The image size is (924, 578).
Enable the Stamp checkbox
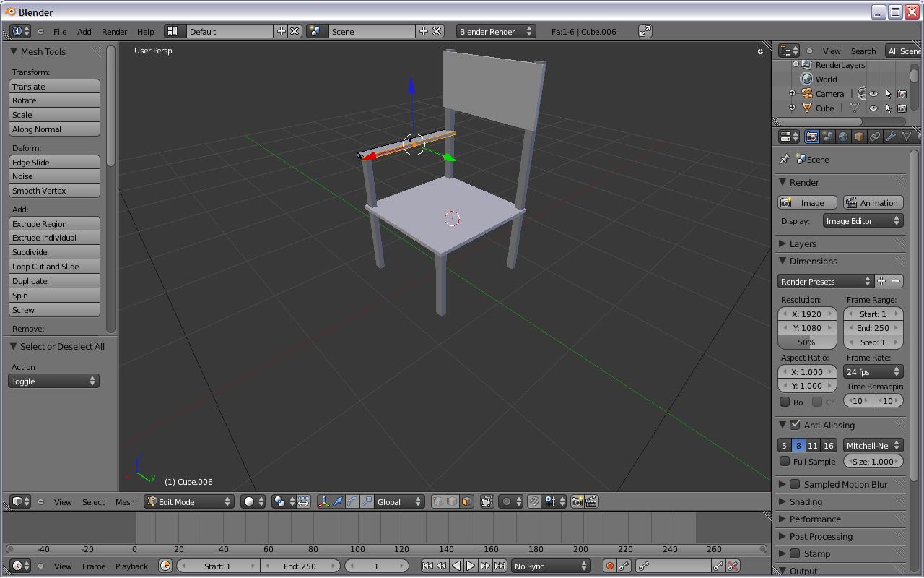click(795, 553)
